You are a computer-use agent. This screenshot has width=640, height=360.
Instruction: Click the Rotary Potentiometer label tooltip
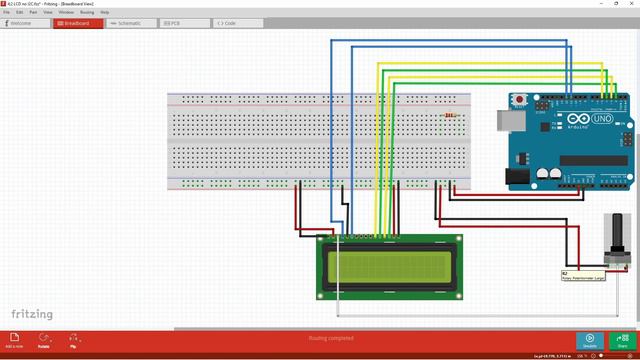pyautogui.click(x=583, y=276)
